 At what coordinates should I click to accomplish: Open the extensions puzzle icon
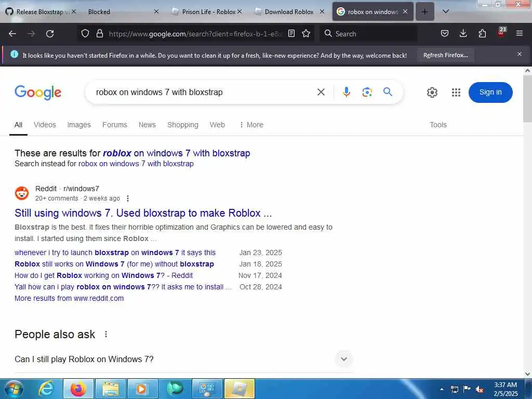[482, 33]
